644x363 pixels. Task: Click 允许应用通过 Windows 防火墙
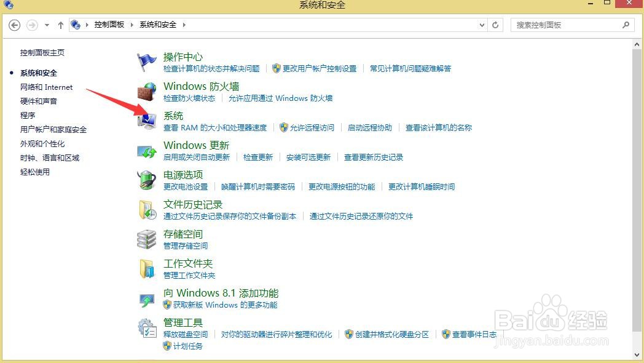(x=280, y=98)
